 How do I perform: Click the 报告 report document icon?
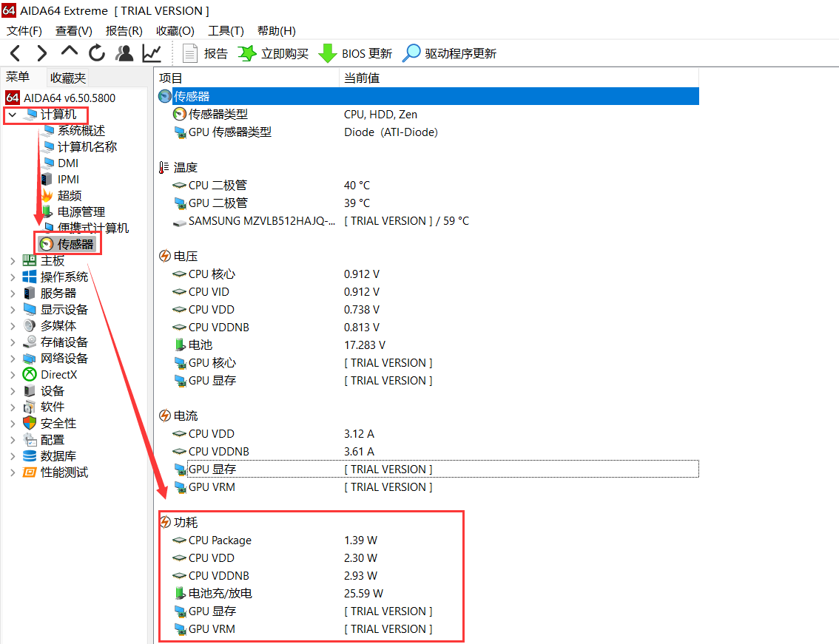pyautogui.click(x=190, y=53)
